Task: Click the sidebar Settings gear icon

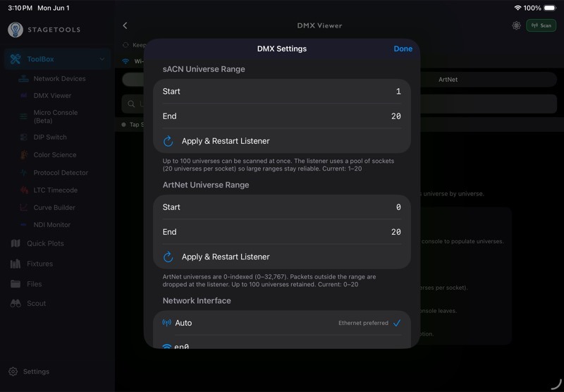Action: coord(13,372)
